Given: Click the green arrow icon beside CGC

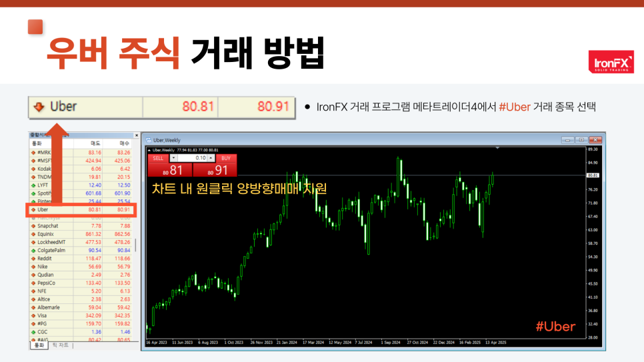Looking at the screenshot, I should pyautogui.click(x=33, y=332).
